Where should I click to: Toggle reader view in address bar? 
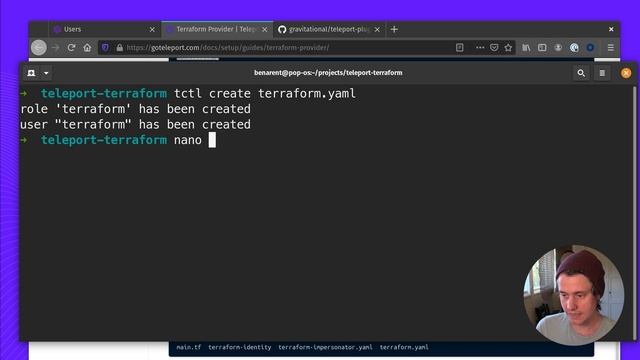pos(460,48)
